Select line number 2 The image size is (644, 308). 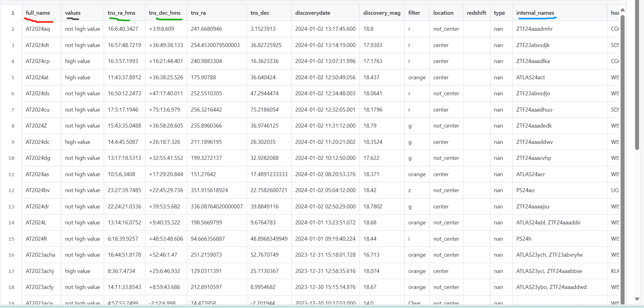[x=13, y=29]
